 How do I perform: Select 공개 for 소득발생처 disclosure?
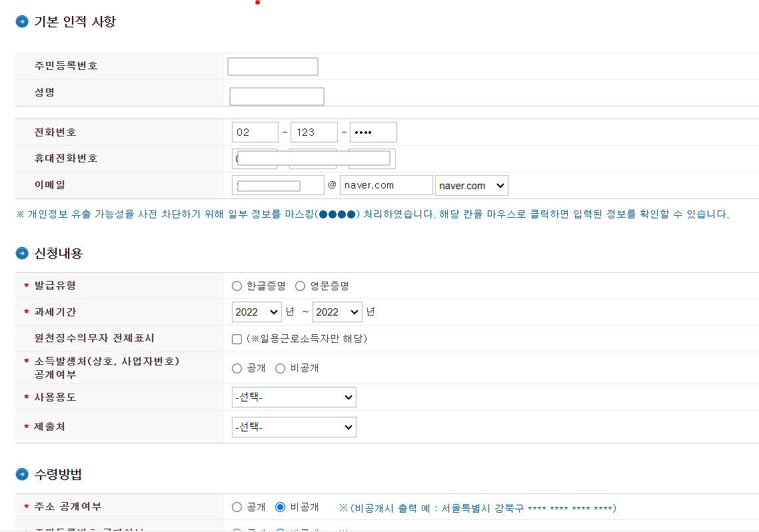(237, 368)
